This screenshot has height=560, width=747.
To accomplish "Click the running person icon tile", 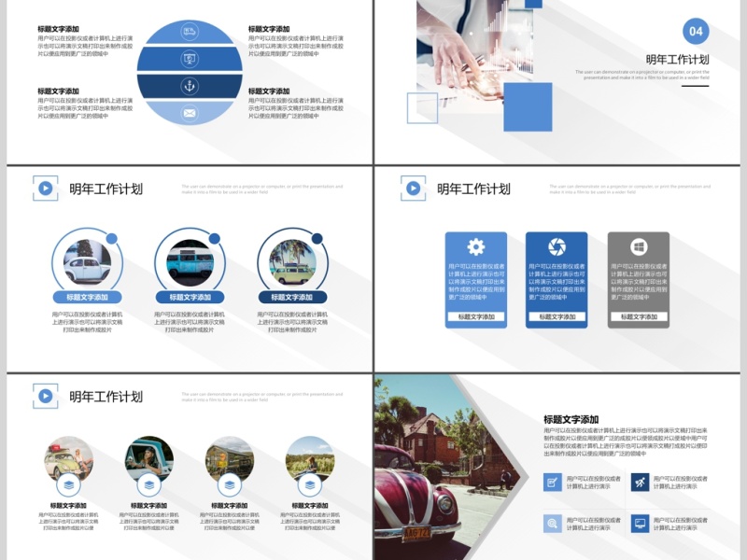I will point(640,482).
